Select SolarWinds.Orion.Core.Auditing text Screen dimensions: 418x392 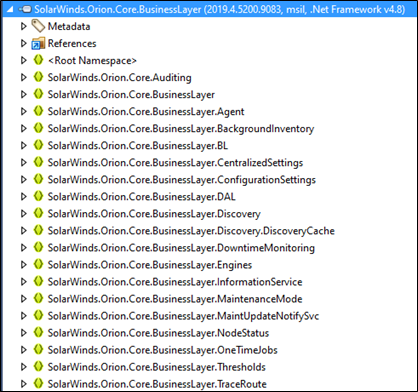click(119, 78)
